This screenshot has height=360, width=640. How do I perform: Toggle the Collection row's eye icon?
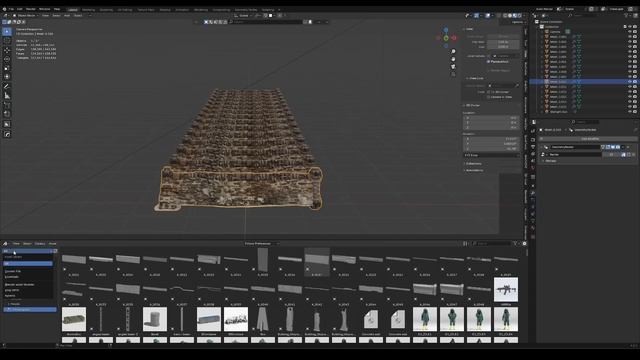pos(630,27)
